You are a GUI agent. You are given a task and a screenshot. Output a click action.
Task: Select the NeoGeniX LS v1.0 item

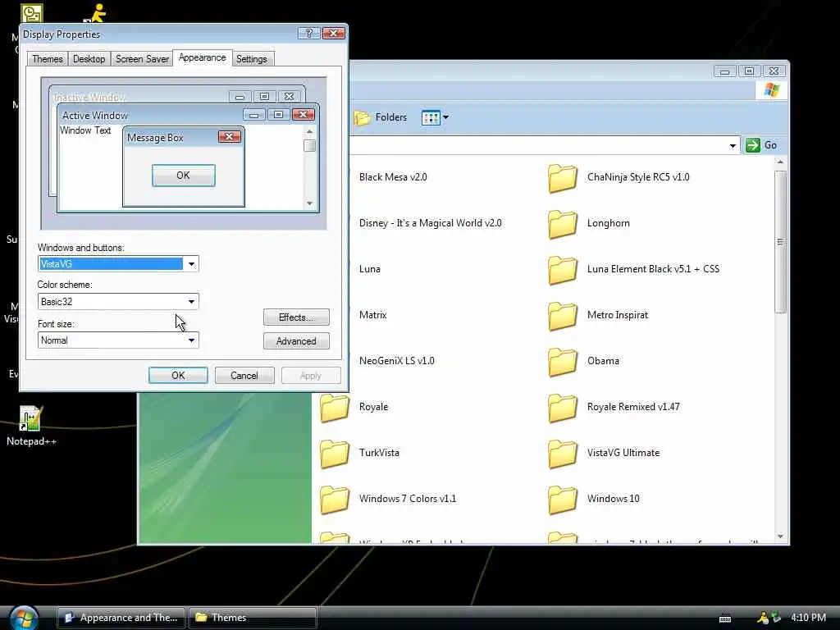tap(396, 361)
